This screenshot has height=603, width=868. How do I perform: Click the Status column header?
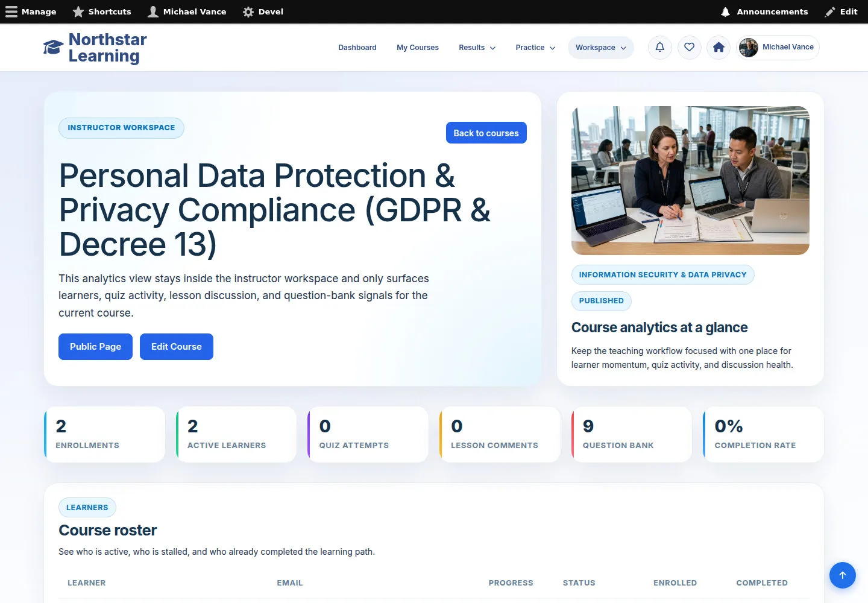tap(579, 583)
